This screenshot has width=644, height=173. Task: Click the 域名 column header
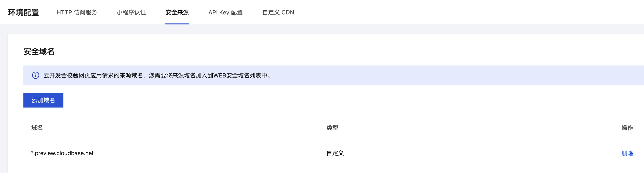click(37, 128)
